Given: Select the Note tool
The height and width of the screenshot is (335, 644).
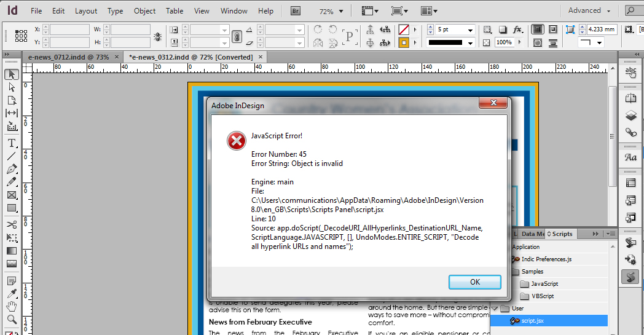Looking at the screenshot, I should tap(12, 281).
